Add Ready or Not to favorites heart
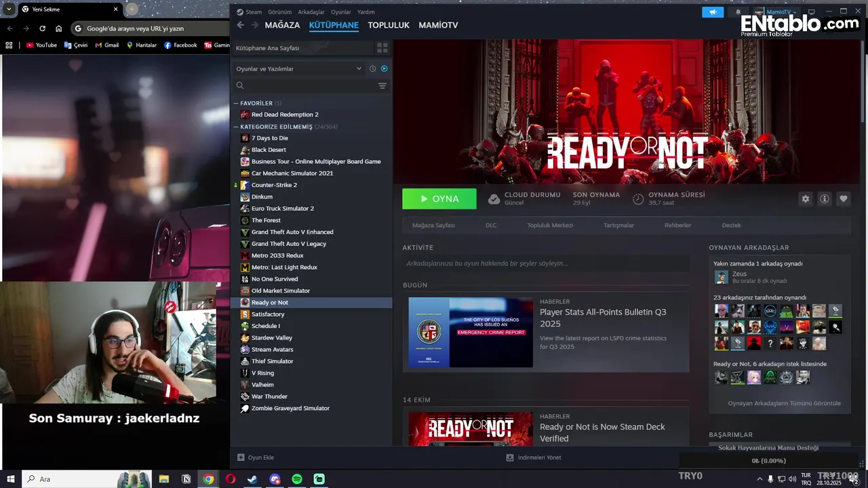Viewport: 868px width, 488px height. tap(844, 199)
